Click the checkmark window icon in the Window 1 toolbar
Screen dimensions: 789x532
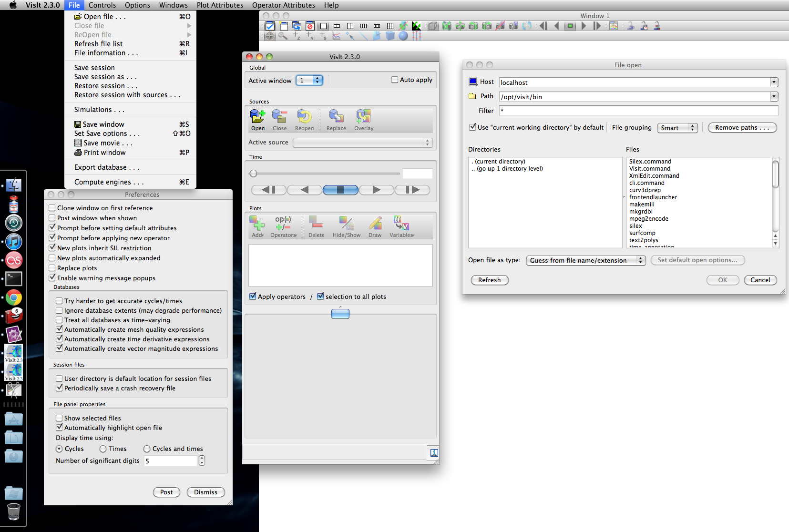(x=270, y=26)
